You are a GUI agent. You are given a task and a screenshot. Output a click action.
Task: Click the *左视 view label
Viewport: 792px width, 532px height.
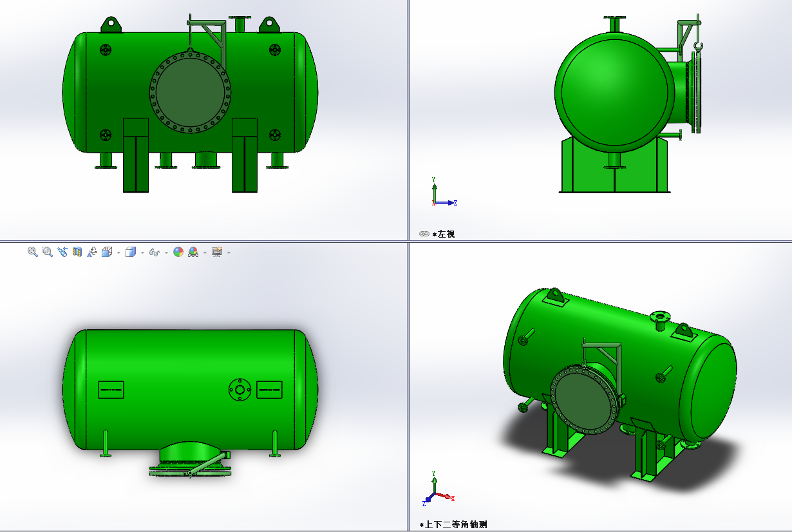tap(444, 234)
